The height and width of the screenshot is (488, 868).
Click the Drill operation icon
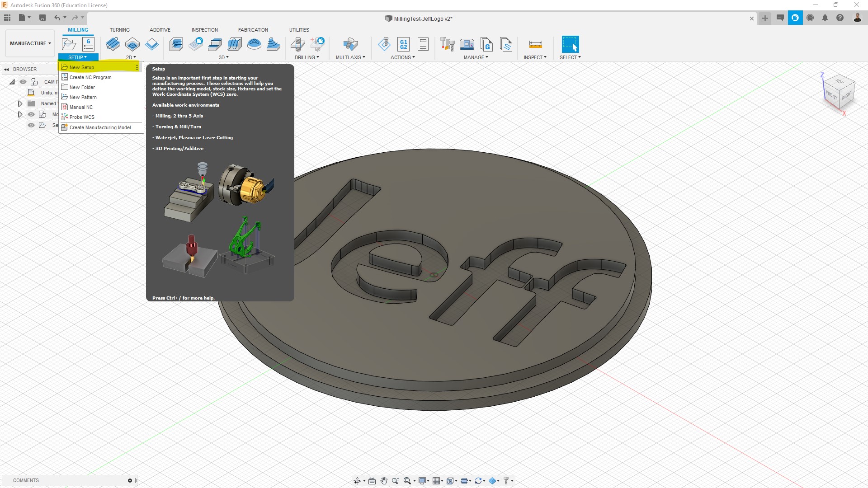pos(297,44)
